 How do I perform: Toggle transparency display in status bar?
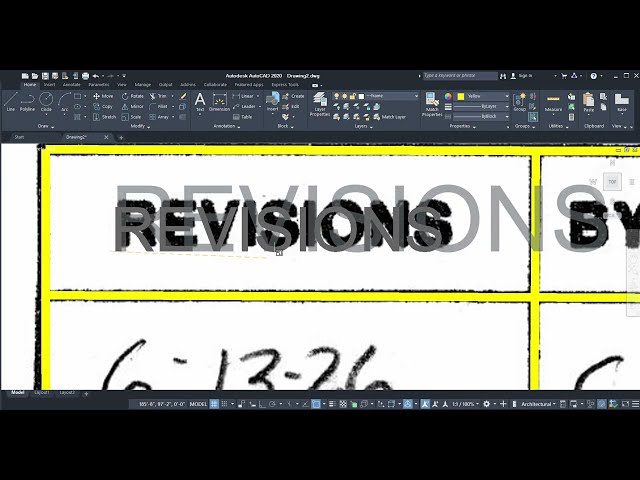[x=343, y=404]
